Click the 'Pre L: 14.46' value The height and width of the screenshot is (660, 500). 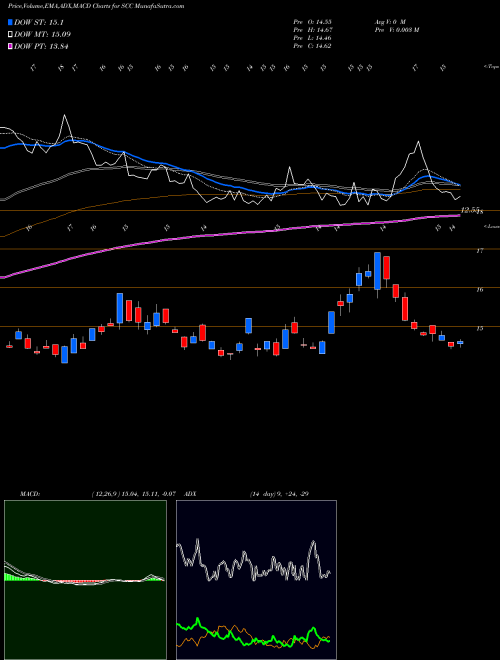tap(313, 38)
